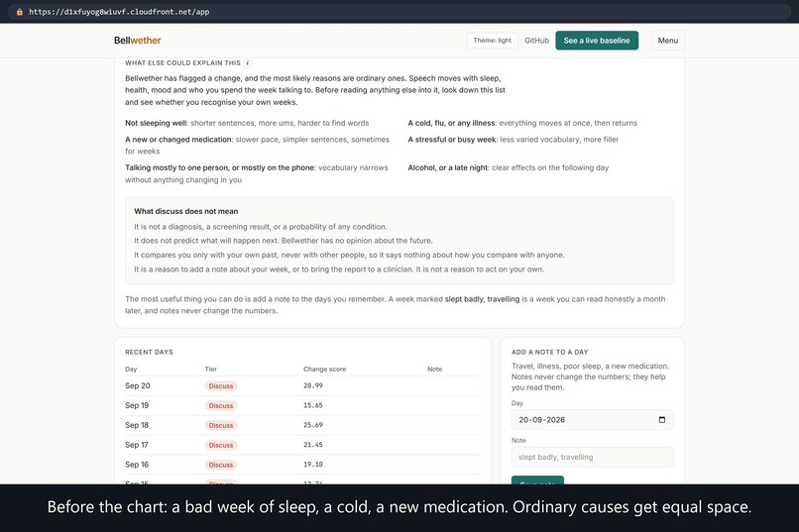The image size is (799, 532).
Task: Click the Change score column header
Action: click(x=324, y=370)
